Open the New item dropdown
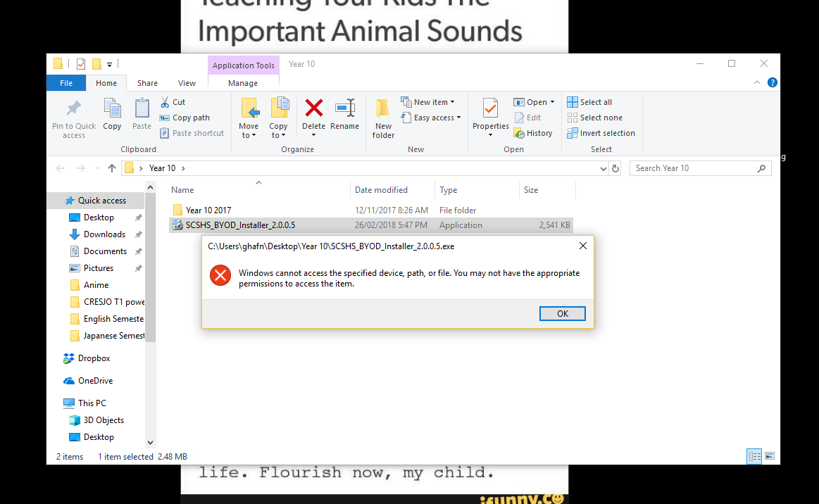Screen dimensions: 819x504 (x=427, y=102)
